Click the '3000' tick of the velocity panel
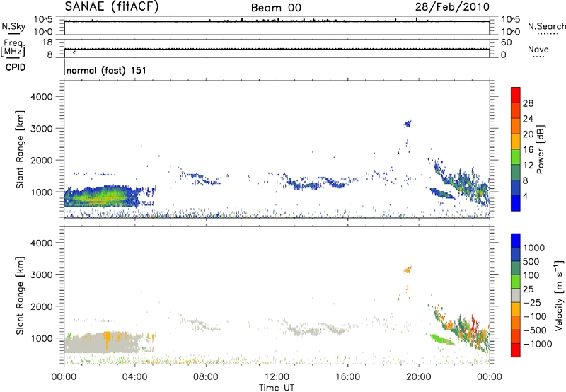Viewport: 566px width, 392px height. 41,275
